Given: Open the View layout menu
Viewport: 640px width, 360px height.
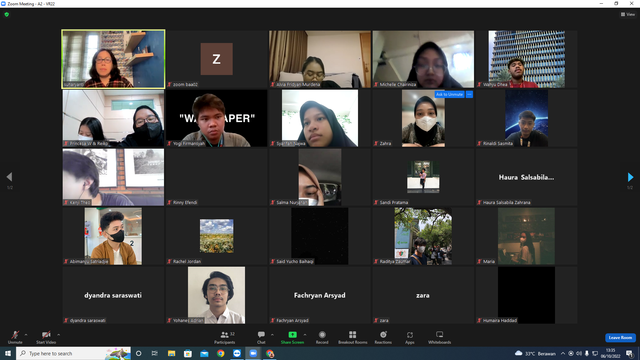Looking at the screenshot, I should click(x=628, y=14).
